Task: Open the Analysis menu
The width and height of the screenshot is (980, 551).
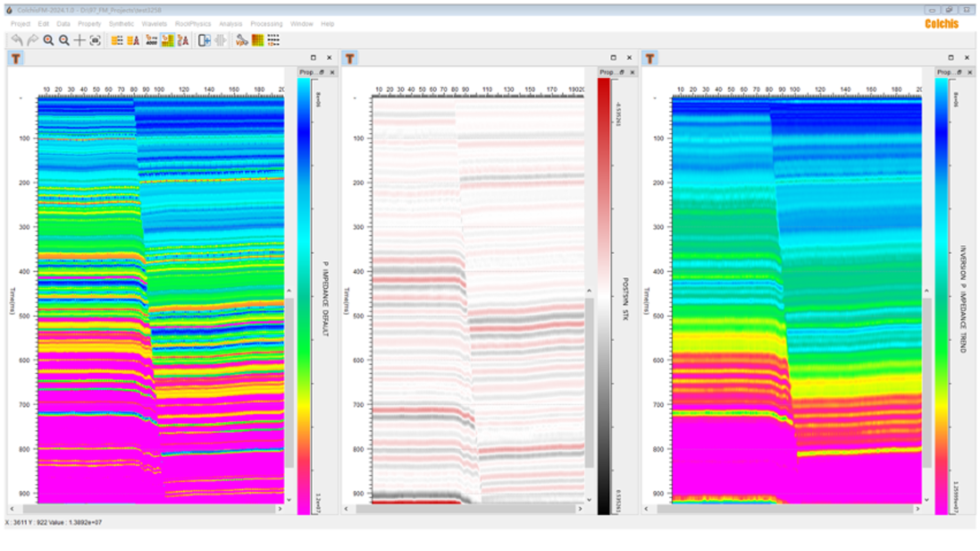Action: 230,24
